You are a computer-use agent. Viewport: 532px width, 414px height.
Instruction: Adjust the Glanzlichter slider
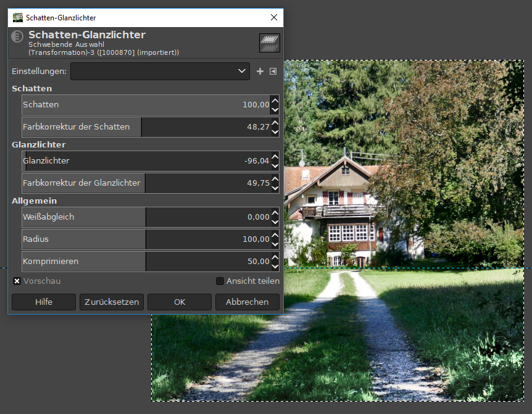(146, 160)
